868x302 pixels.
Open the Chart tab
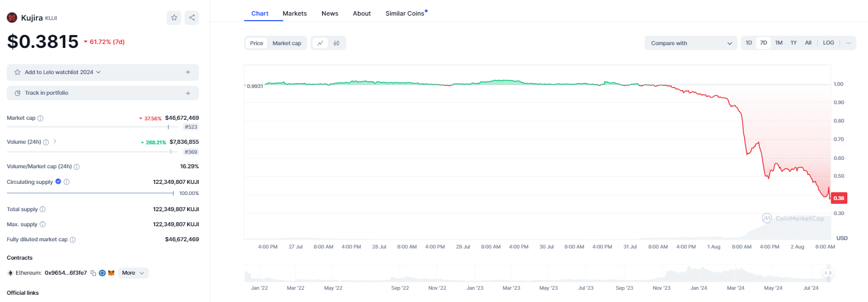coord(260,13)
